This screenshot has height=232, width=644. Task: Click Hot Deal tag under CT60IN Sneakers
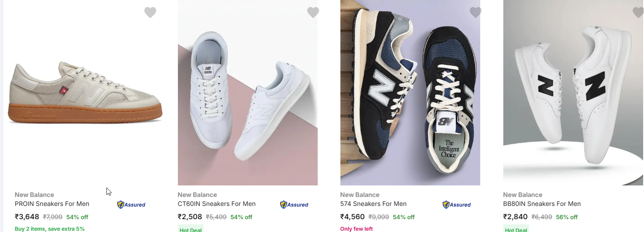[191, 229]
